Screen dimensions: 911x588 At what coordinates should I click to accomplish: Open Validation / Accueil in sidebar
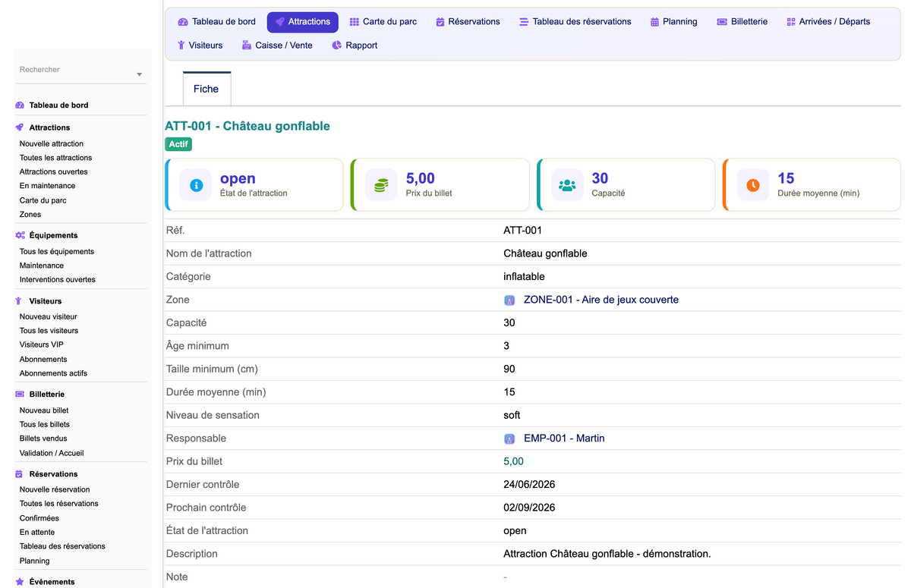pos(52,453)
